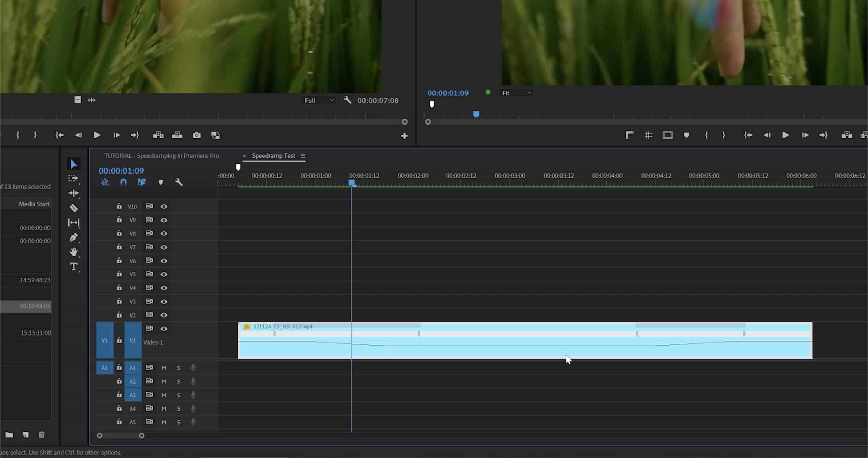Step forward one frame in Program monitor

(805, 135)
